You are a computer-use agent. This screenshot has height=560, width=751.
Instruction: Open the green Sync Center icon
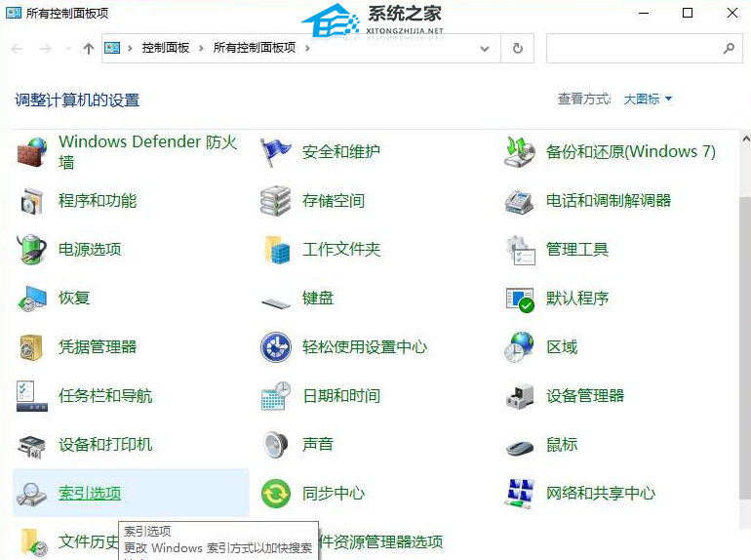coord(276,494)
